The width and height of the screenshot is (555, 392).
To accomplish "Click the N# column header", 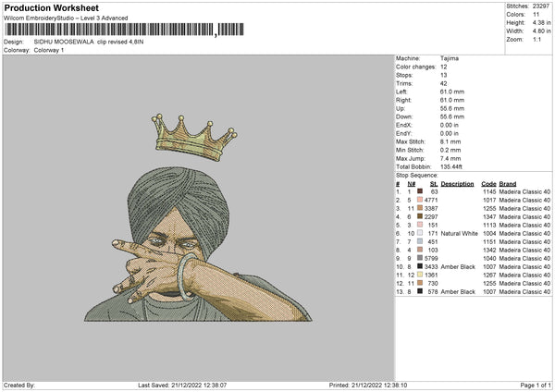I will pos(412,184).
